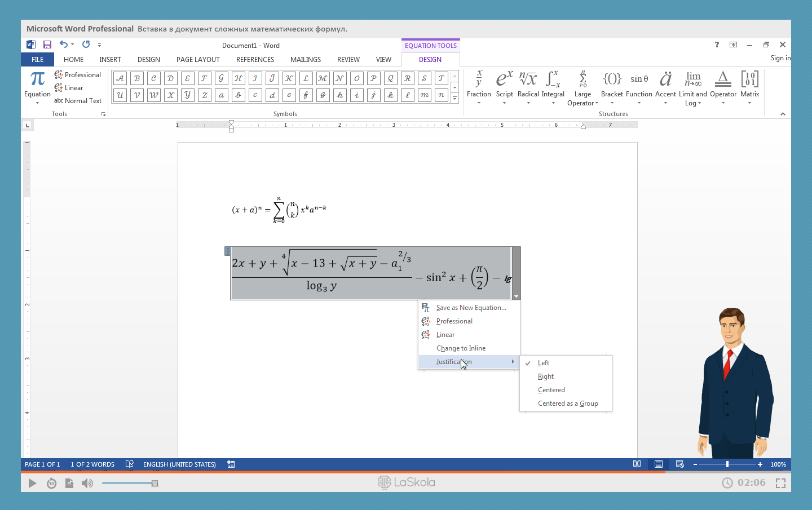Switch to the INSERT ribbon tab
This screenshot has width=812, height=510.
110,60
